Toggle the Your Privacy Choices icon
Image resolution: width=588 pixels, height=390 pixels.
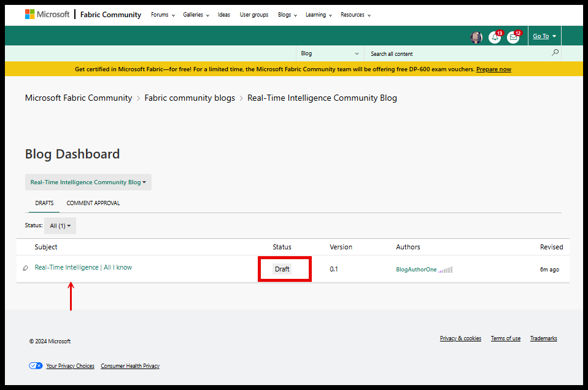(x=36, y=365)
